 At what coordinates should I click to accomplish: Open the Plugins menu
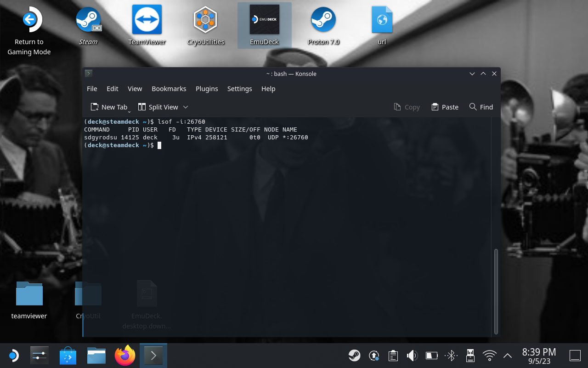tap(207, 89)
